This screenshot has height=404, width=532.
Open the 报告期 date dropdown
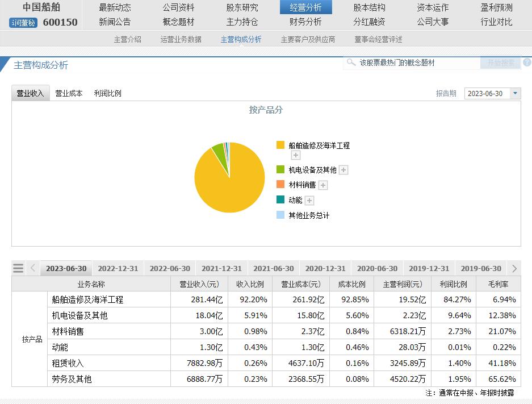coord(515,93)
